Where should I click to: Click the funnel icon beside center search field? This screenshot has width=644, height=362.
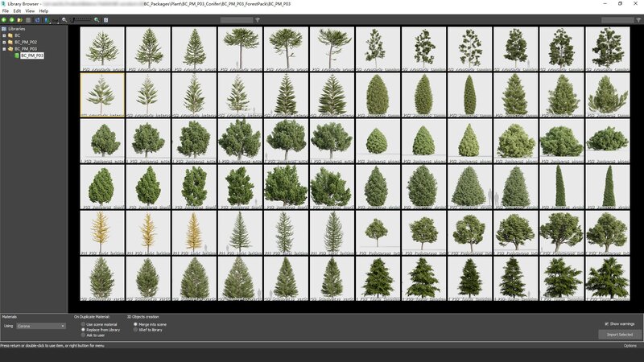click(x=258, y=19)
